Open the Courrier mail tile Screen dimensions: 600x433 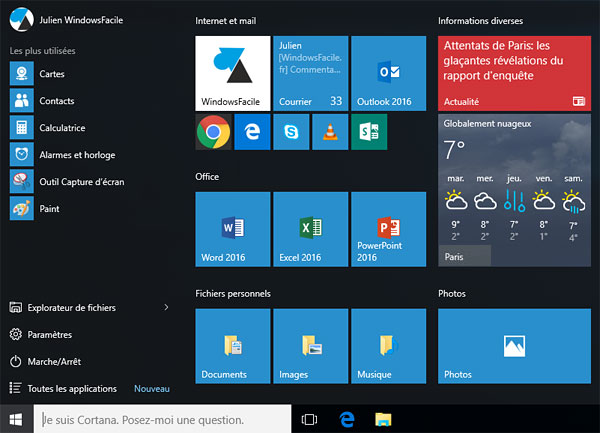click(x=311, y=73)
